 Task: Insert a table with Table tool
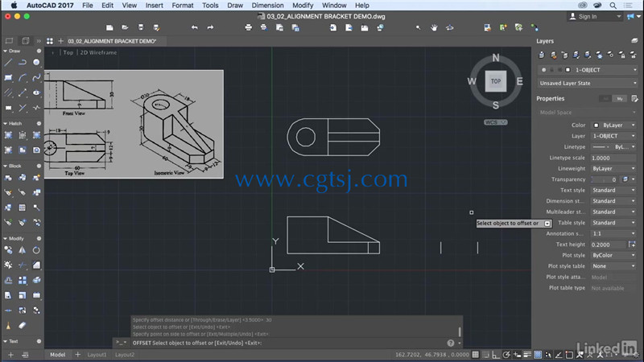(x=23, y=208)
